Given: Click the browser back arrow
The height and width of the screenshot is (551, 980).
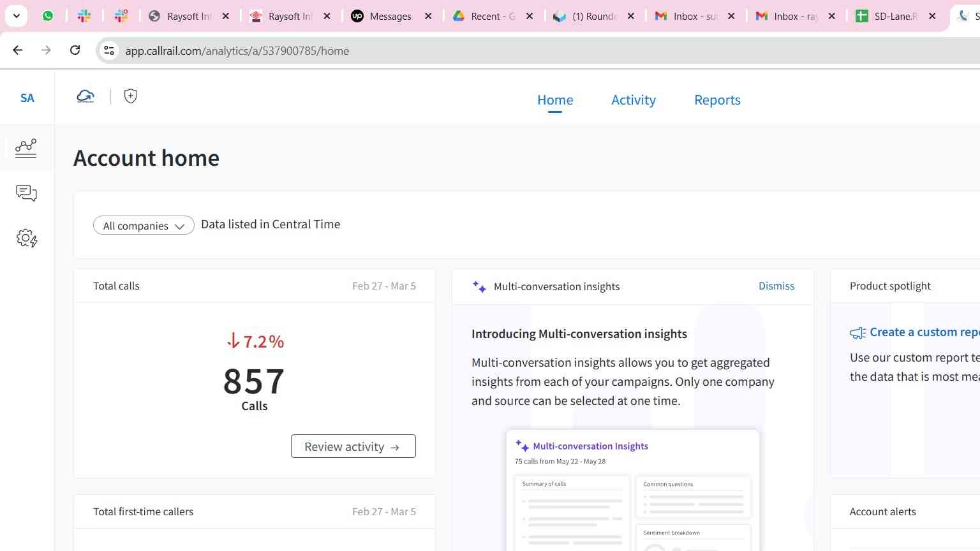Looking at the screenshot, I should 18,50.
